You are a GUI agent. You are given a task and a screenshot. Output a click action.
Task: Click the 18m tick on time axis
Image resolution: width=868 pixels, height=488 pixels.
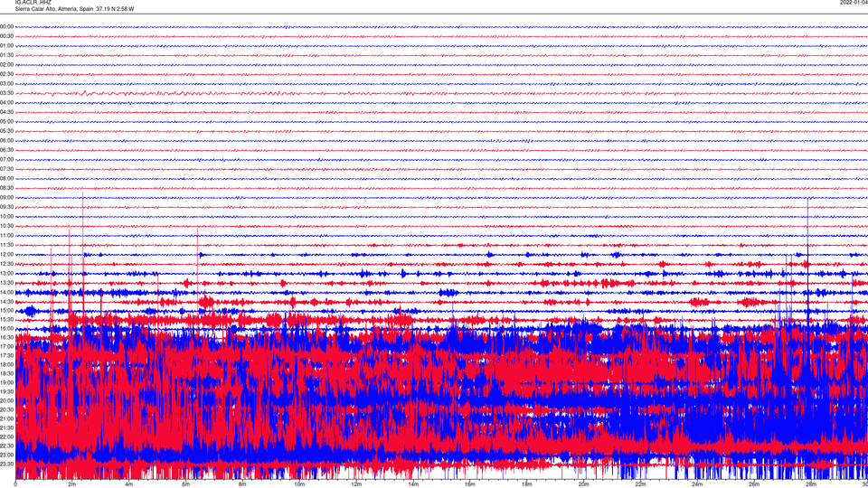pos(526,484)
